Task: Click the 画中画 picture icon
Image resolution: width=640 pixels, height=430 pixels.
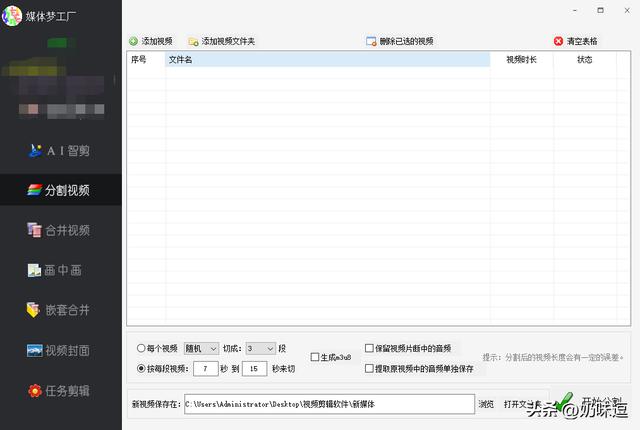Action: [34, 270]
